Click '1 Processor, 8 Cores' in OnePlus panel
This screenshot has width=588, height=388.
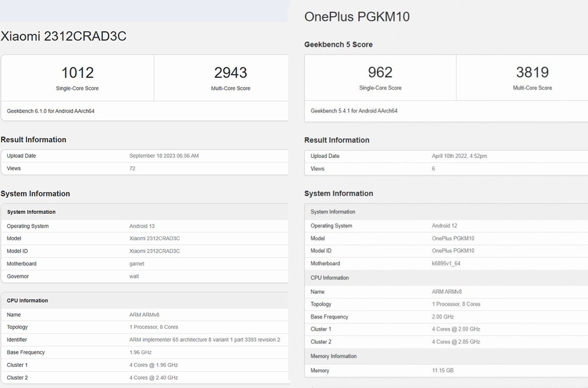456,304
